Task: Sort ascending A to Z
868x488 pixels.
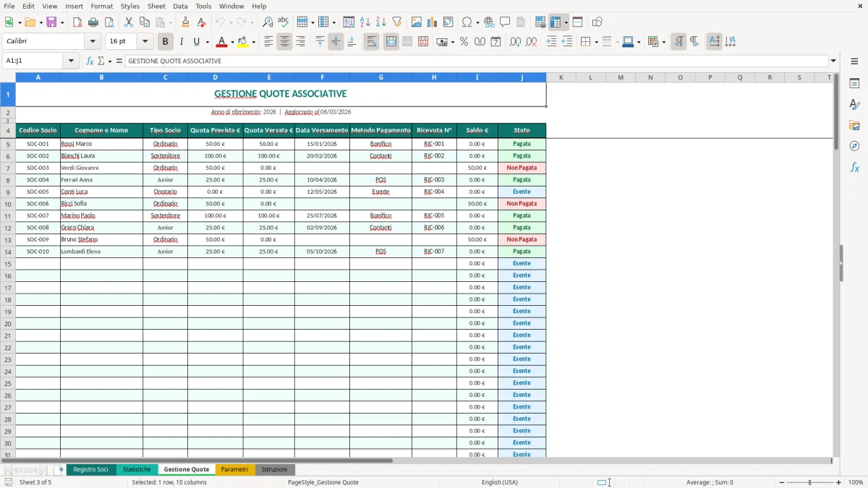Action: coord(365,22)
